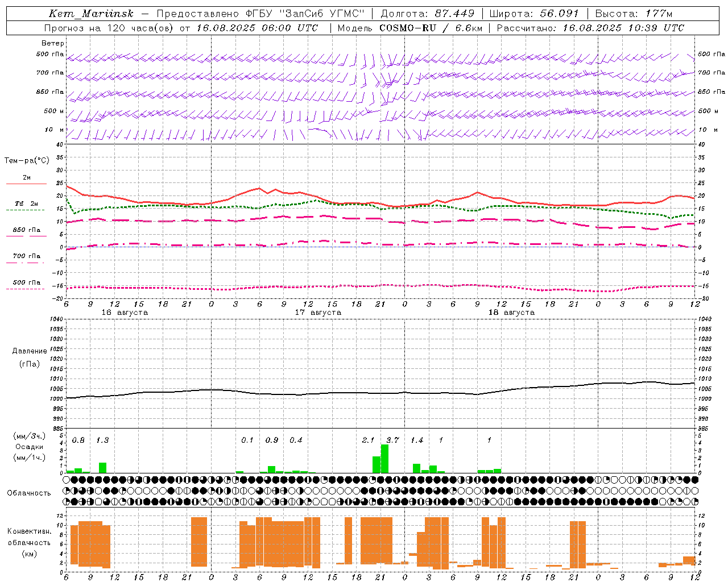Click the '700 гПа' temperature legend label

pyautogui.click(x=27, y=256)
